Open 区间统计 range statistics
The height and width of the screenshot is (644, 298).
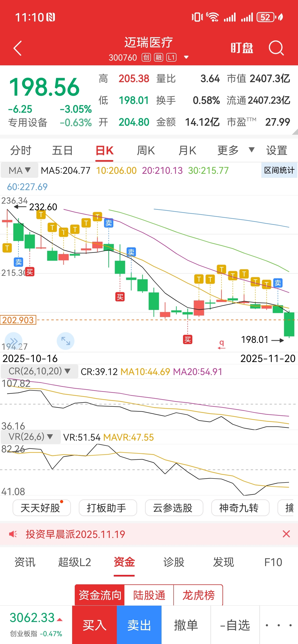[x=279, y=170]
